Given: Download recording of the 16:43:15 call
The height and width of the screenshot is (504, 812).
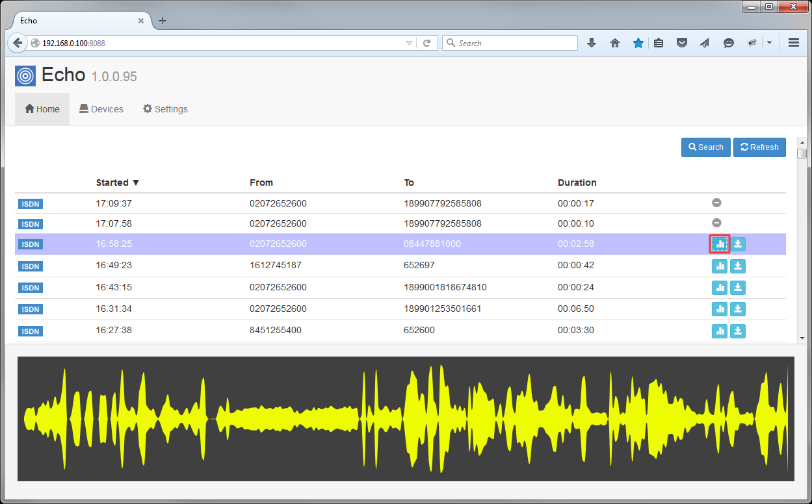Looking at the screenshot, I should tap(738, 288).
